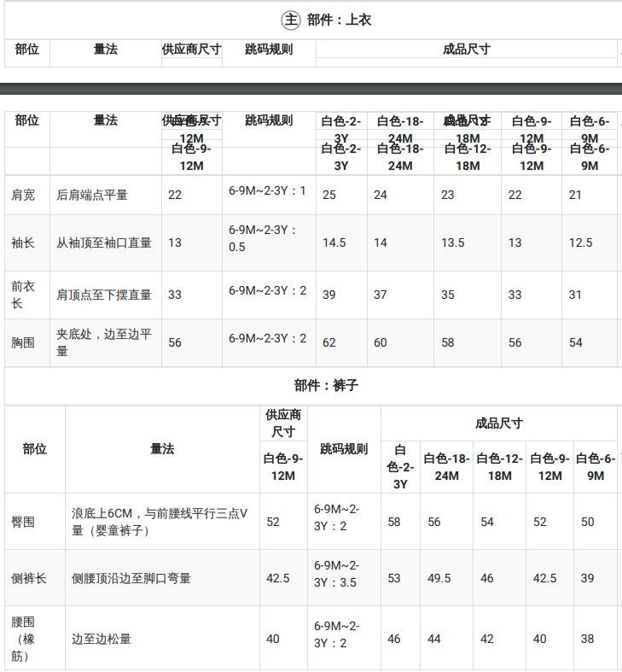Screen dimensions: 622x672
Task: Select the 部件：上衣 title
Action: tap(339, 20)
